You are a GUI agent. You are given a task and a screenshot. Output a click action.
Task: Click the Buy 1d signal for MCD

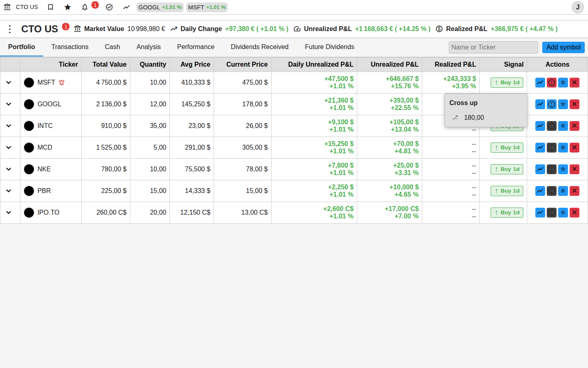tap(507, 148)
